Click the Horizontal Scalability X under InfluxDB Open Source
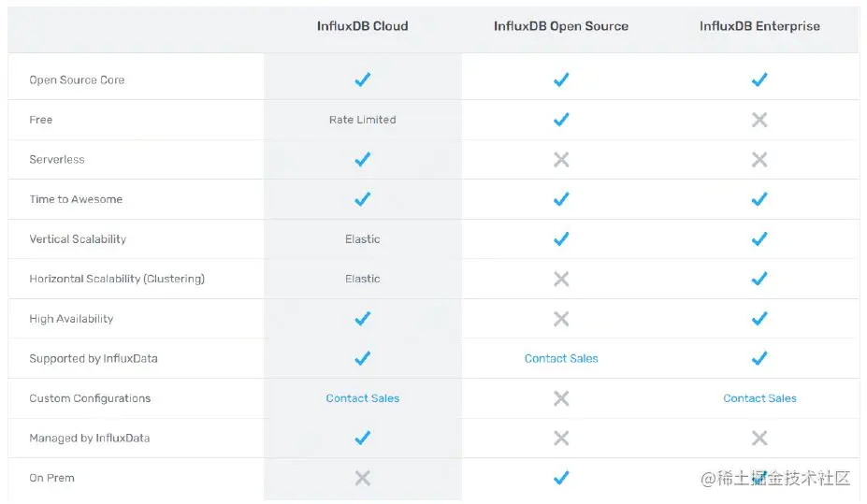 coord(561,279)
